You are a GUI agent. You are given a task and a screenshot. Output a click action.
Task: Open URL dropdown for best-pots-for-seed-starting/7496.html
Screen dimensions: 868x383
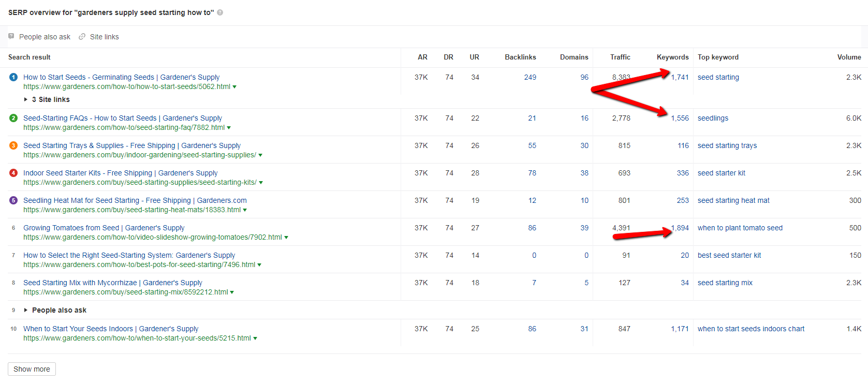click(259, 265)
